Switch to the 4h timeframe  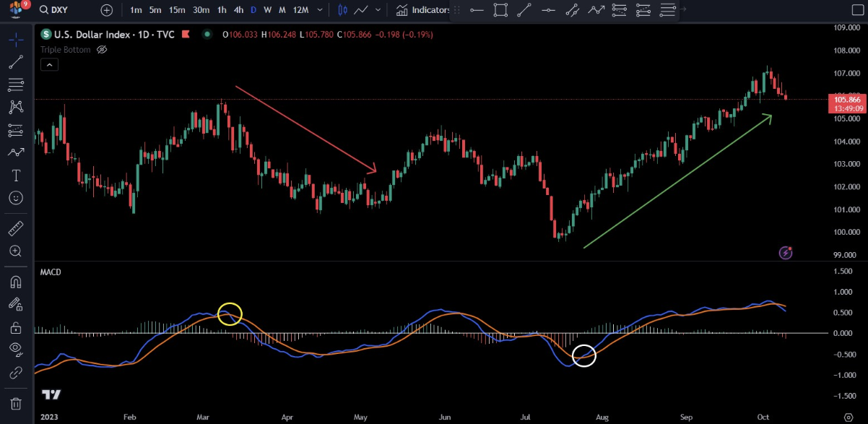(238, 10)
